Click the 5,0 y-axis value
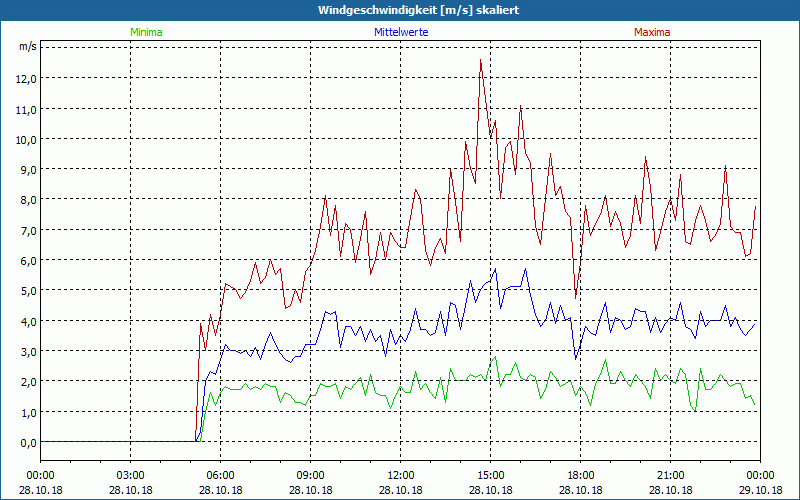This screenshot has height=500, width=800. [29, 291]
